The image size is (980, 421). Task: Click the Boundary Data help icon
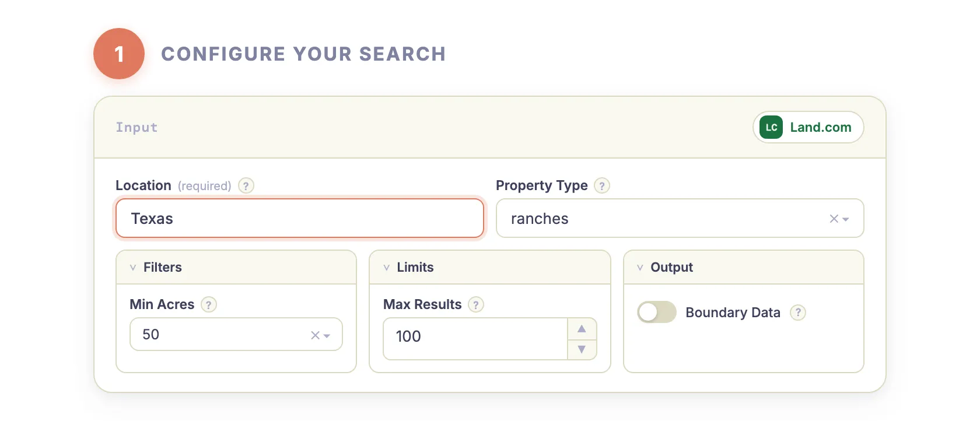pyautogui.click(x=798, y=313)
